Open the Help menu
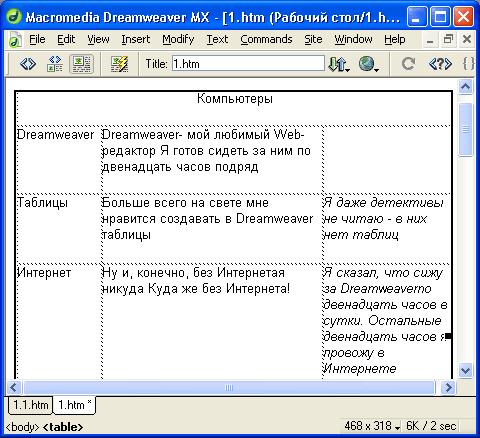This screenshot has width=480, height=438. click(x=395, y=39)
